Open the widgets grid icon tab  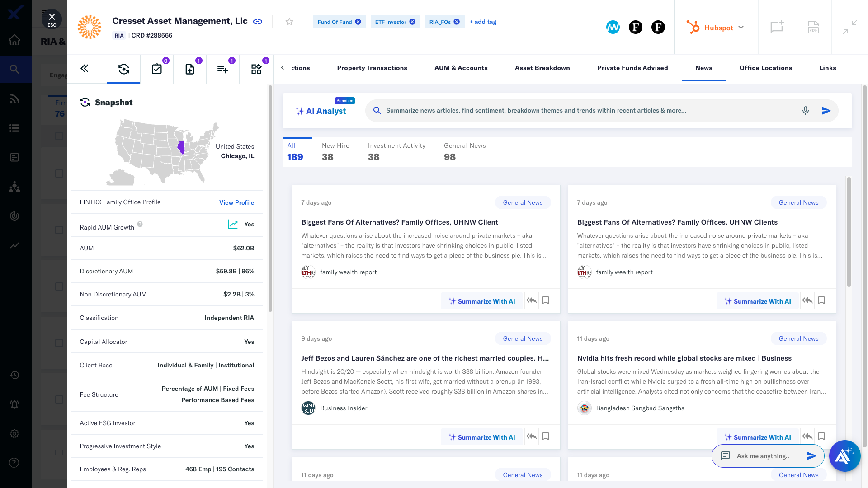point(256,69)
